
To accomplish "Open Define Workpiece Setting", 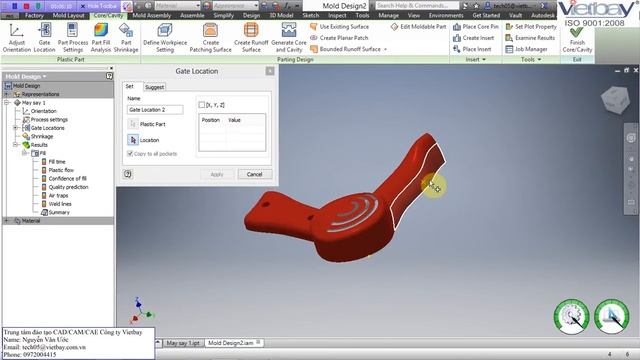I will click(165, 38).
